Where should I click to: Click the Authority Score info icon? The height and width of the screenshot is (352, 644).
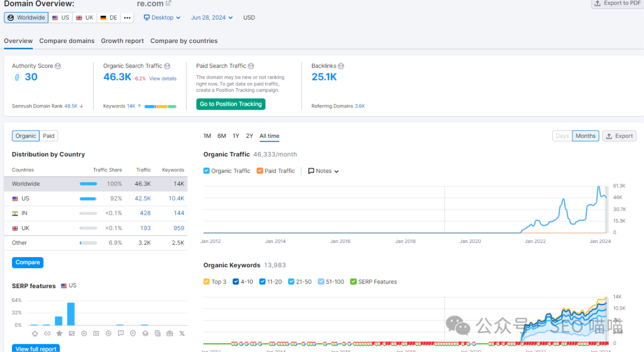coord(58,66)
